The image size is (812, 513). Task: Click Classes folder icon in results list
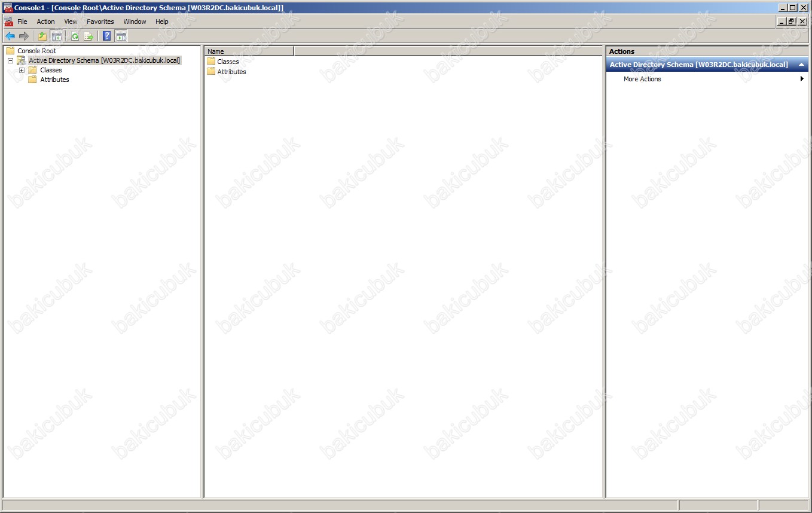(211, 62)
